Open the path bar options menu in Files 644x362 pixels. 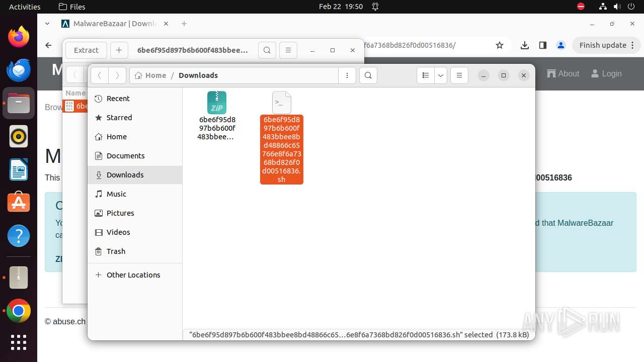[x=347, y=75]
